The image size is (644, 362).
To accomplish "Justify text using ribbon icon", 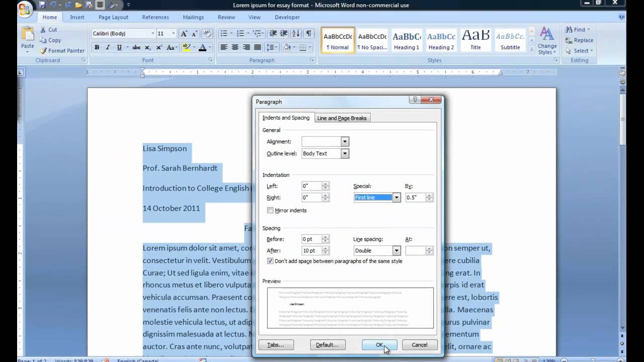I will [258, 48].
